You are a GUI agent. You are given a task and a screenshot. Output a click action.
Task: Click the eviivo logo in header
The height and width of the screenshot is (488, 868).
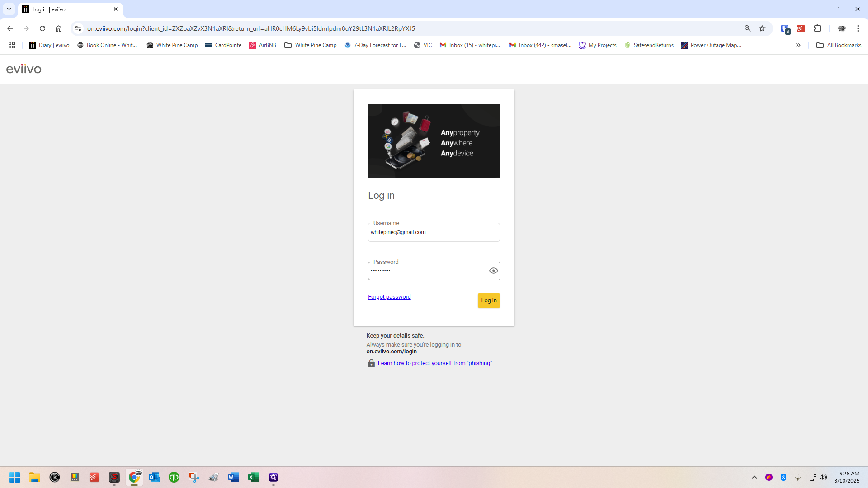[x=24, y=69]
